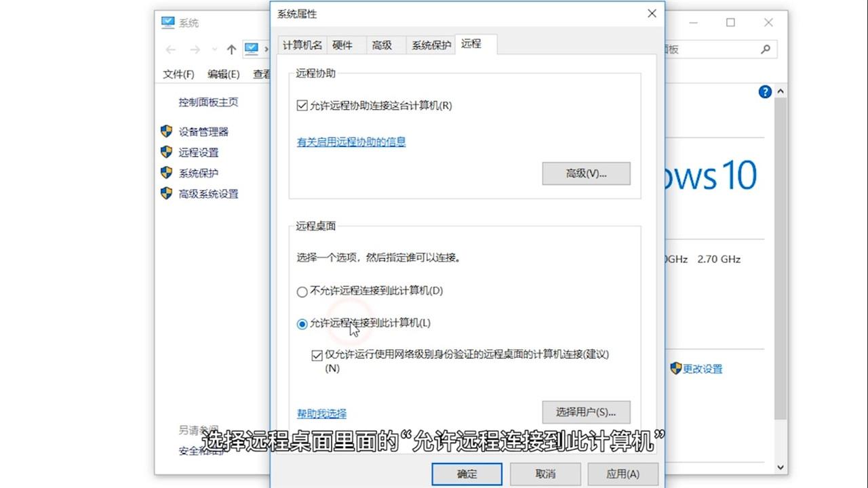Open the blue help question mark icon
Image resolution: width=868 pixels, height=488 pixels.
coord(765,91)
